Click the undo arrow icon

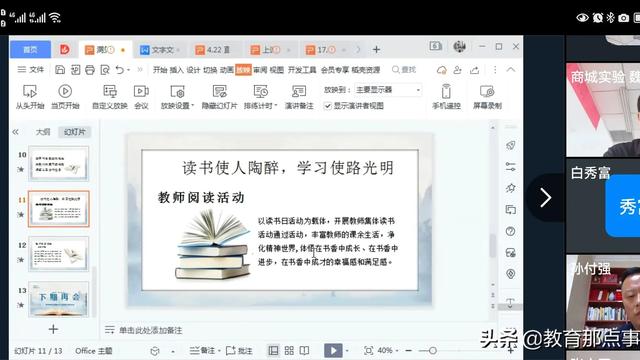[x=120, y=70]
